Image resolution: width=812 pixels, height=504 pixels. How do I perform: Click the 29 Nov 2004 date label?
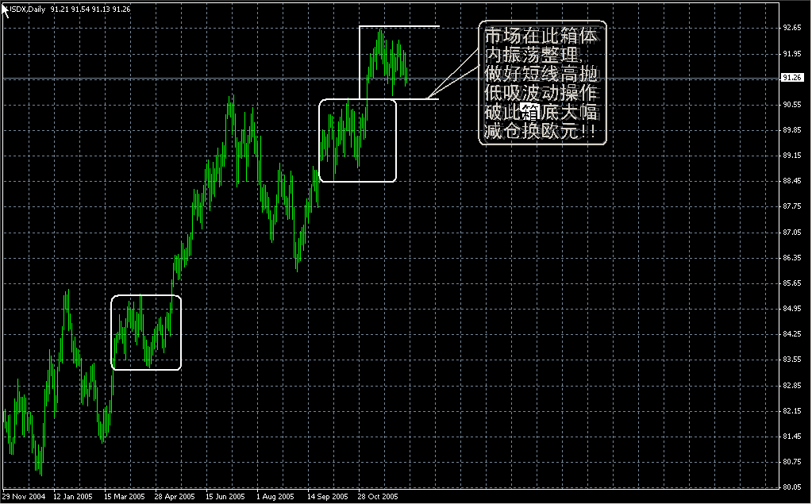(x=24, y=496)
